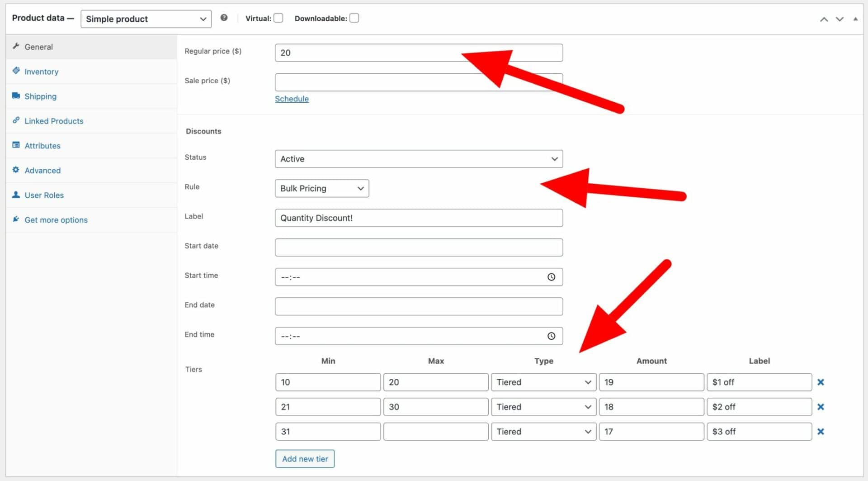Open the General tab

click(x=91, y=47)
